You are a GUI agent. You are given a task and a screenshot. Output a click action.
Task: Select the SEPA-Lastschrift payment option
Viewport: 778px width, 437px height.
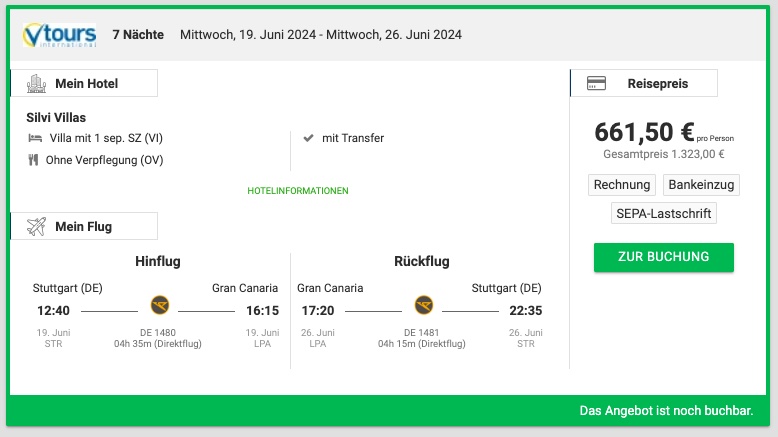point(664,213)
